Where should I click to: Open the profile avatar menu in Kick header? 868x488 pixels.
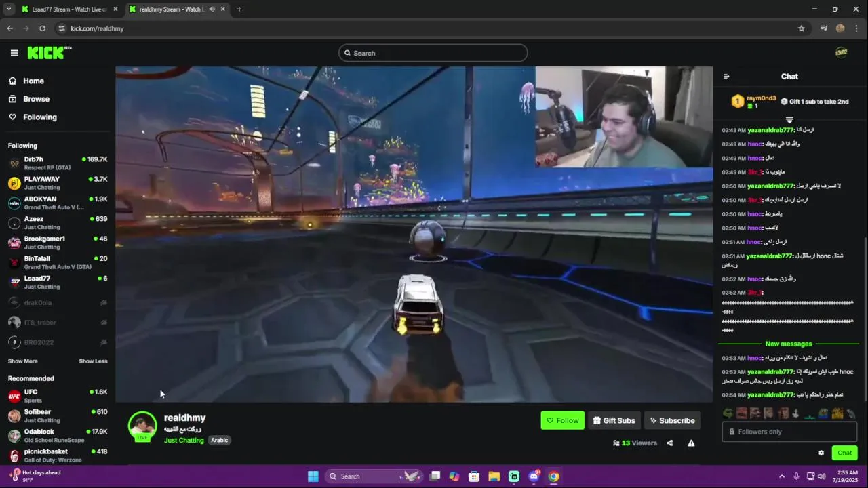pos(841,53)
